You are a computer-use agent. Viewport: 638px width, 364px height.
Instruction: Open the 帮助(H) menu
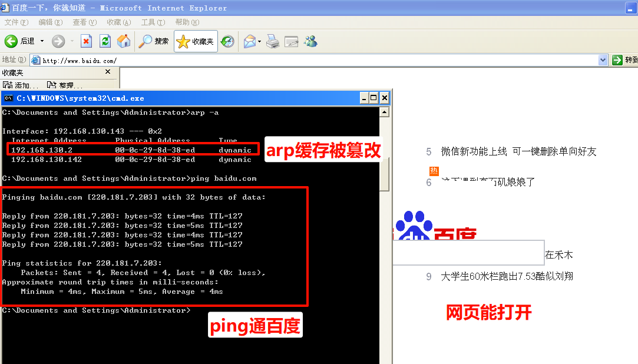pos(187,22)
